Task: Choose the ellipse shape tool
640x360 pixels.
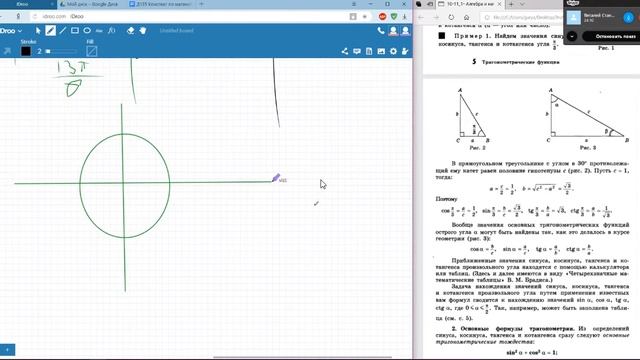Action: [87, 31]
